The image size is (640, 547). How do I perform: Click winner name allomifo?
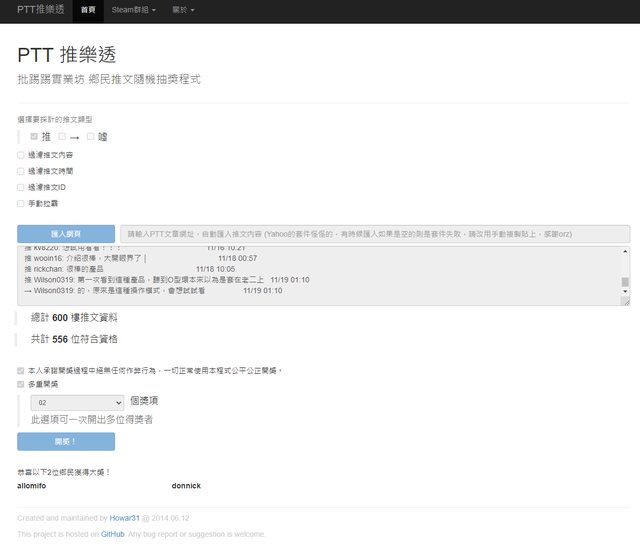click(31, 486)
